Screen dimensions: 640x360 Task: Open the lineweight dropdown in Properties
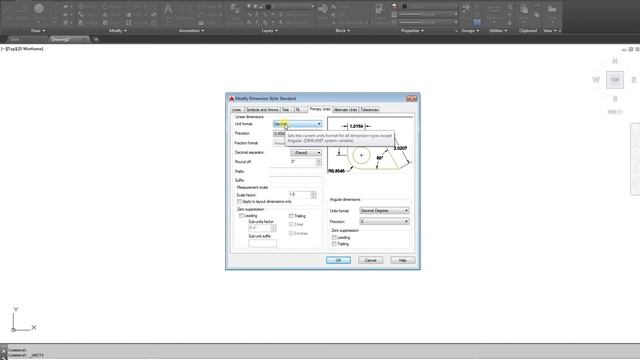point(428,14)
